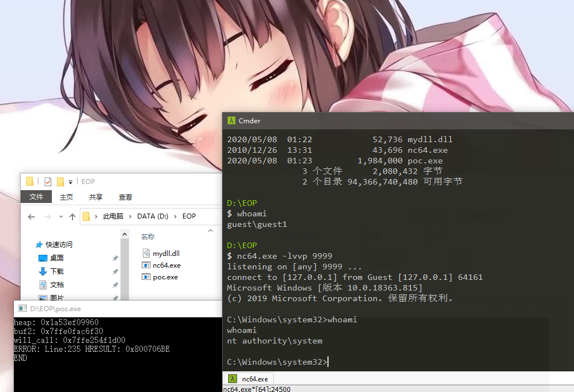Click DATA (D:) in the address breadcrumb
Image resolution: width=574 pixels, height=392 pixels.
(153, 216)
